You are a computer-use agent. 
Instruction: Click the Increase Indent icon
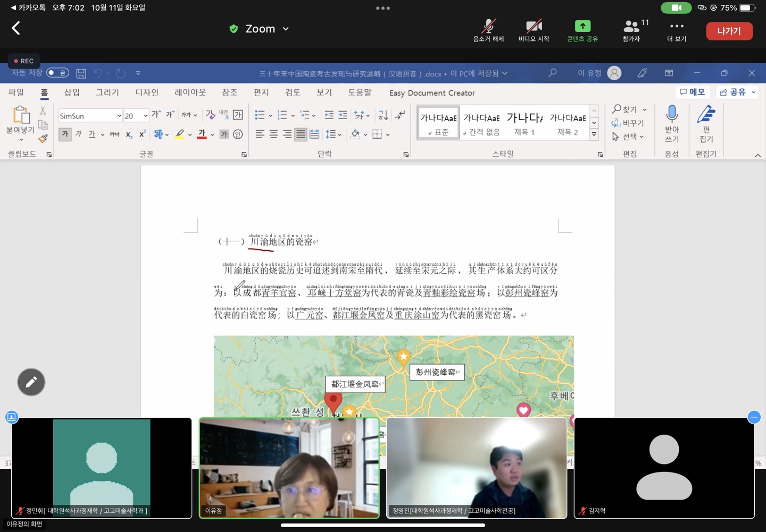click(343, 115)
